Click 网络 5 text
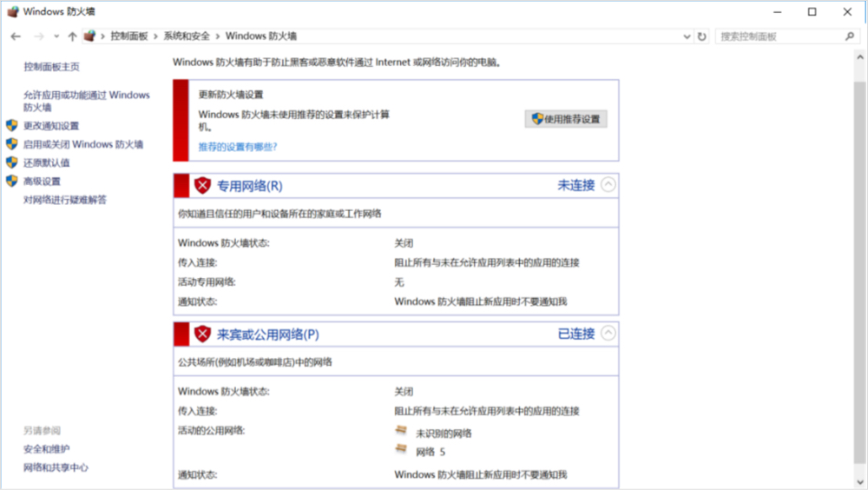This screenshot has width=868, height=490. click(x=431, y=453)
